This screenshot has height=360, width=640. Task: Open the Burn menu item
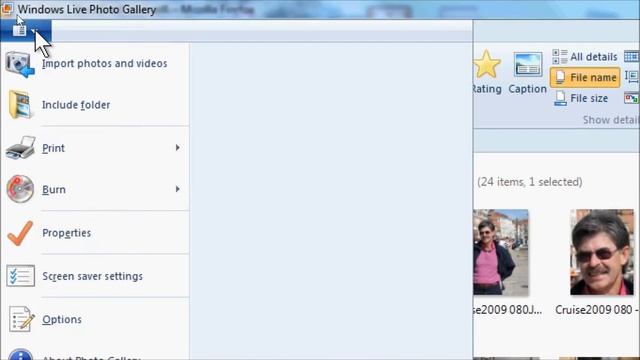(x=54, y=190)
